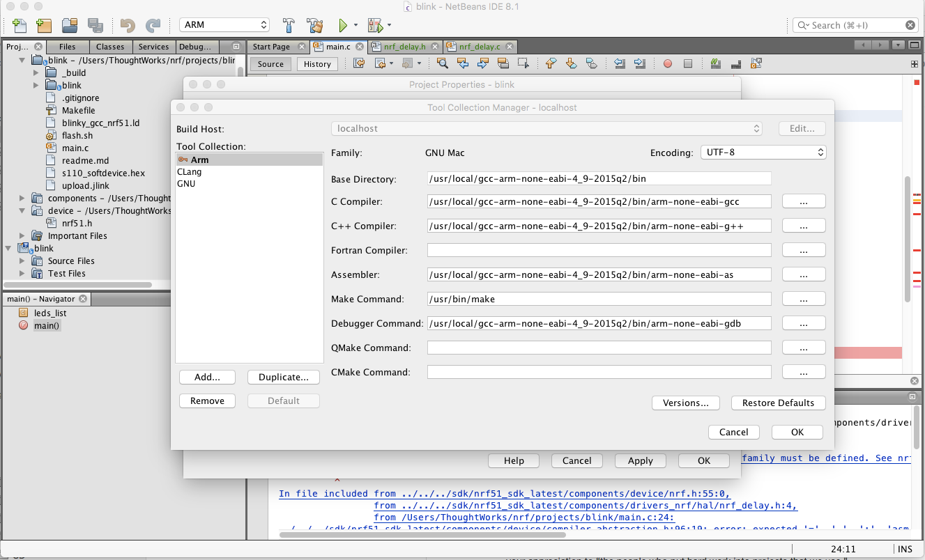Switch to the Files tab

point(67,47)
